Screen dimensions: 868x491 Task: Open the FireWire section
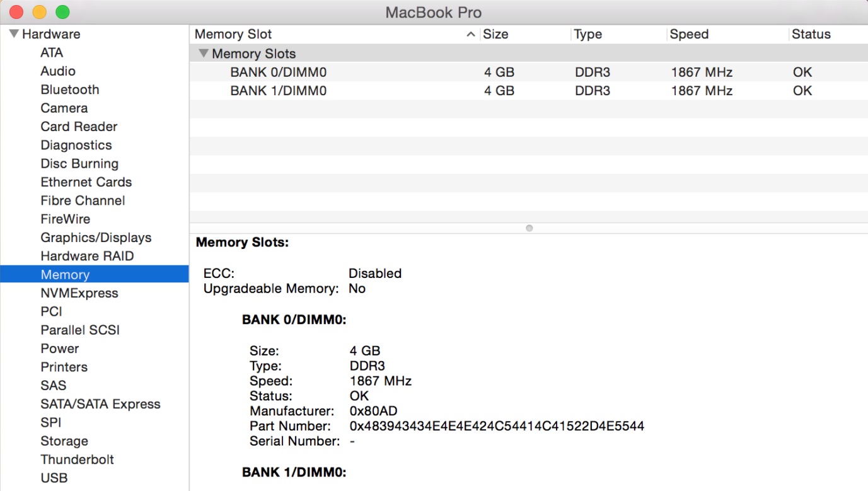[66, 219]
